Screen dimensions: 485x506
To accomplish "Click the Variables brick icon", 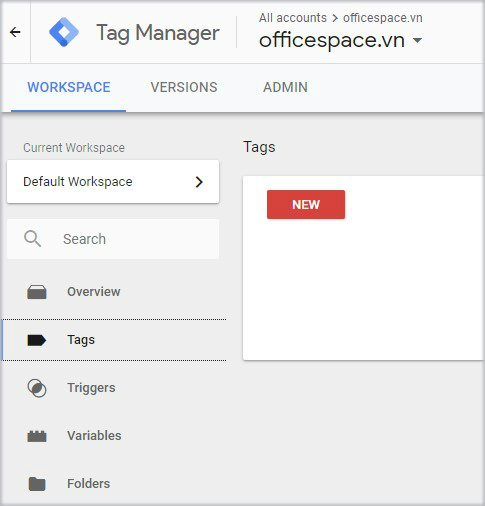I will coord(37,436).
